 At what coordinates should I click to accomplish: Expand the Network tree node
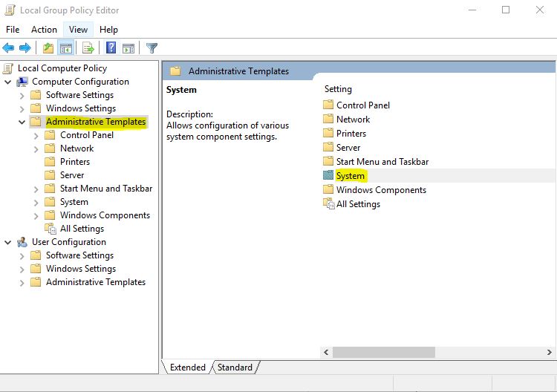pos(36,149)
